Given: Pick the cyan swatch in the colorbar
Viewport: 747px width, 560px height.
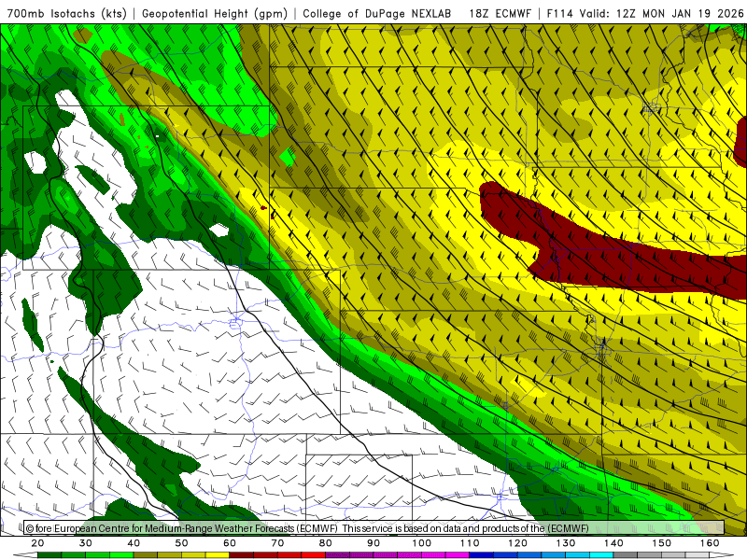Looking at the screenshot, I should coord(601,555).
